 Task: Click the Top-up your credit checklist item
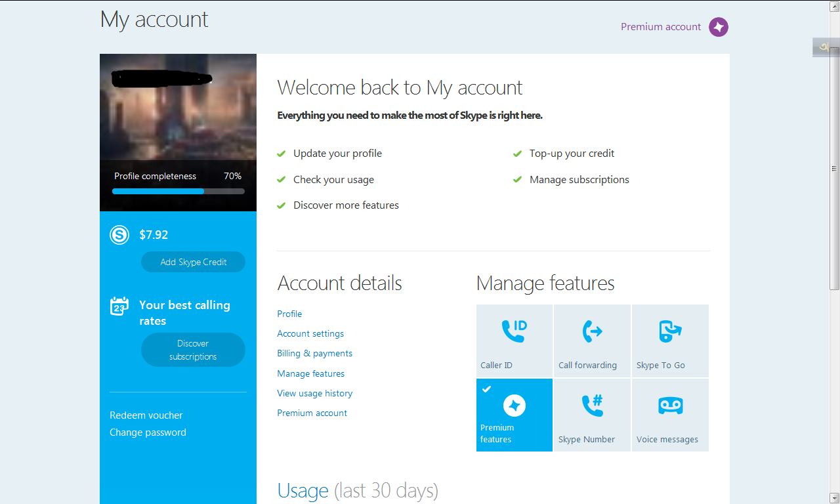pos(572,154)
